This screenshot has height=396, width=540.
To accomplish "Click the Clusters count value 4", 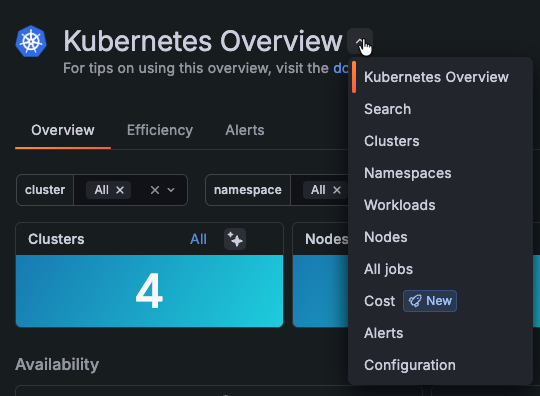I will (149, 291).
